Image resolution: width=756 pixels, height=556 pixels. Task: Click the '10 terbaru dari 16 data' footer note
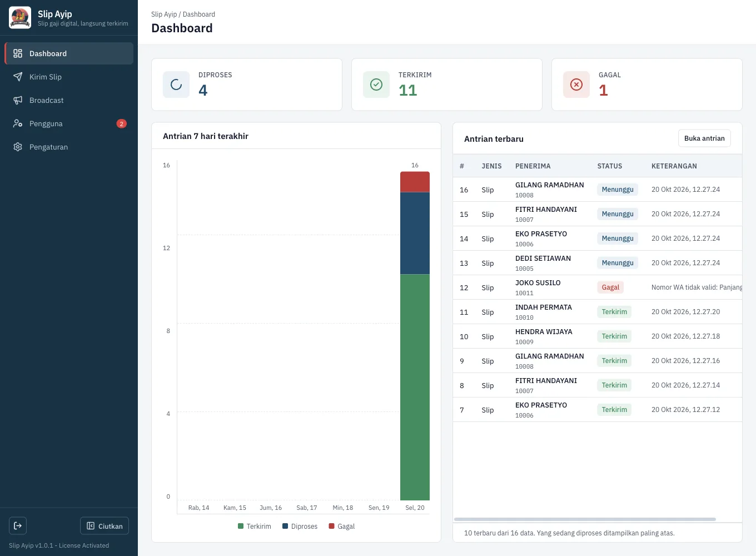point(569,533)
